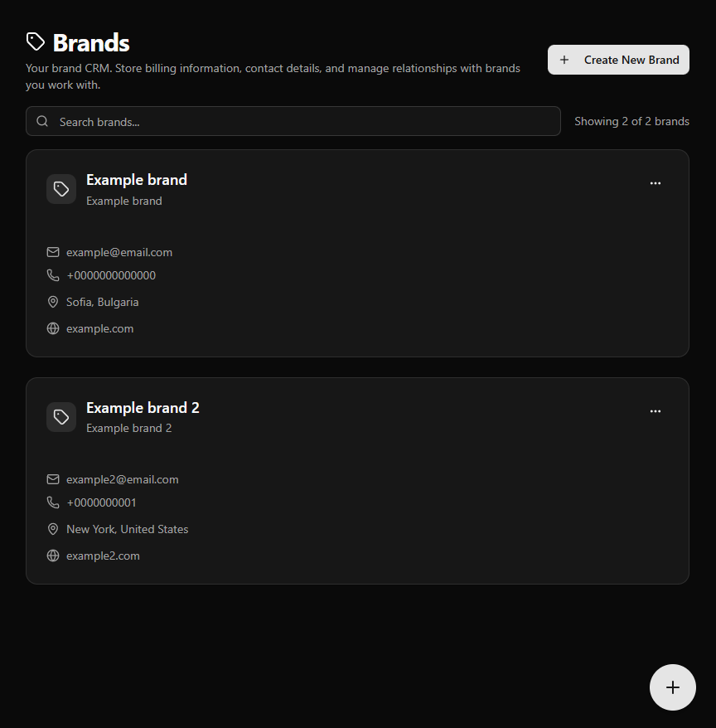Click the tag icon of the Example brand card
The image size is (716, 728).
click(x=61, y=189)
